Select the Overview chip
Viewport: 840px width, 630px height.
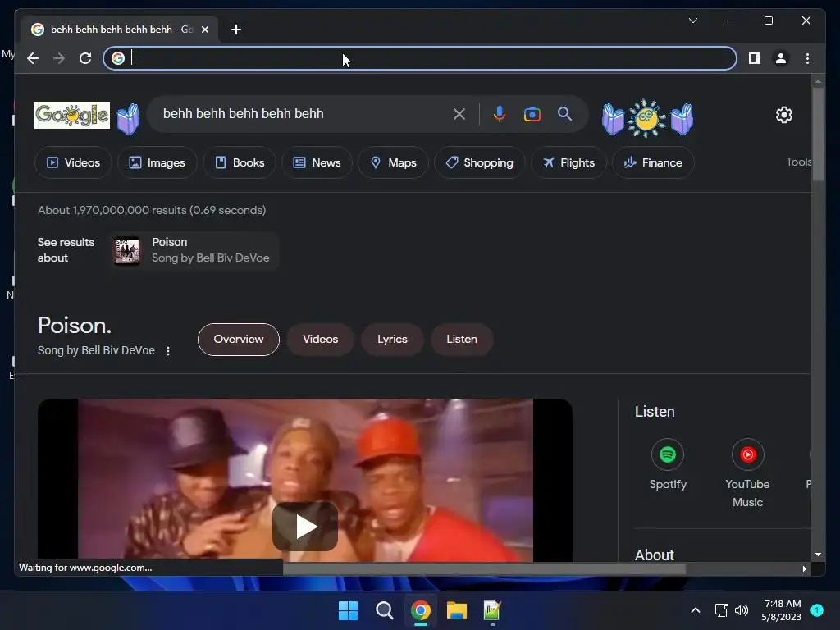coord(239,339)
